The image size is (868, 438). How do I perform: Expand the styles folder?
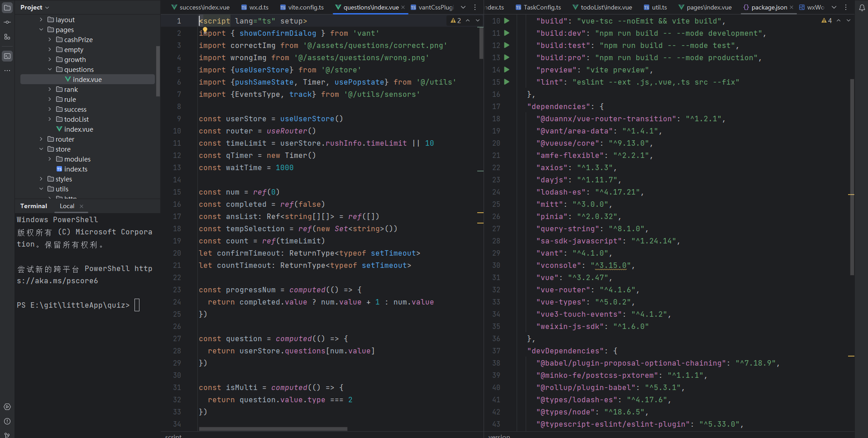[x=41, y=179]
